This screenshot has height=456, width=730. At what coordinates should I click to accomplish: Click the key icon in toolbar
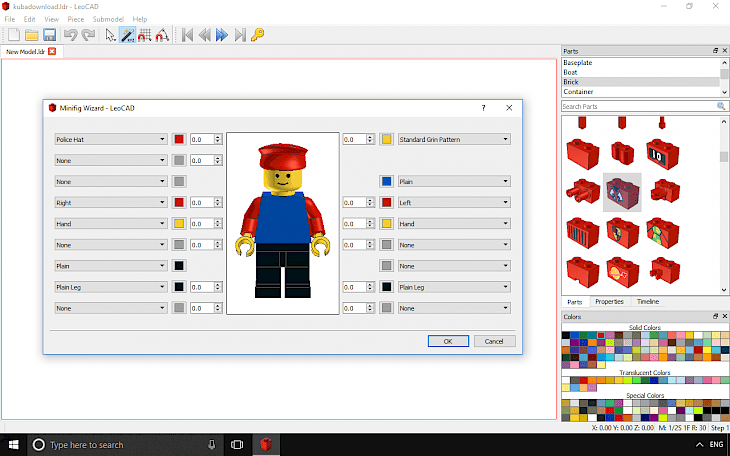click(257, 35)
